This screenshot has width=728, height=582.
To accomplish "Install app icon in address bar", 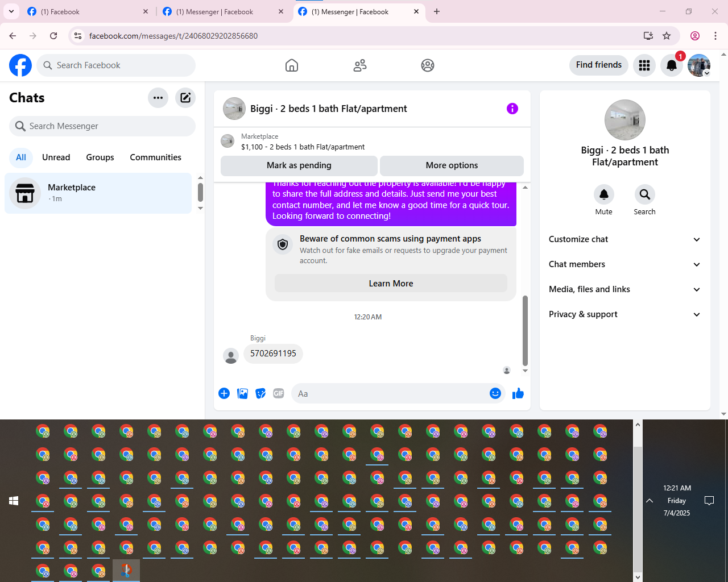I will pos(648,36).
